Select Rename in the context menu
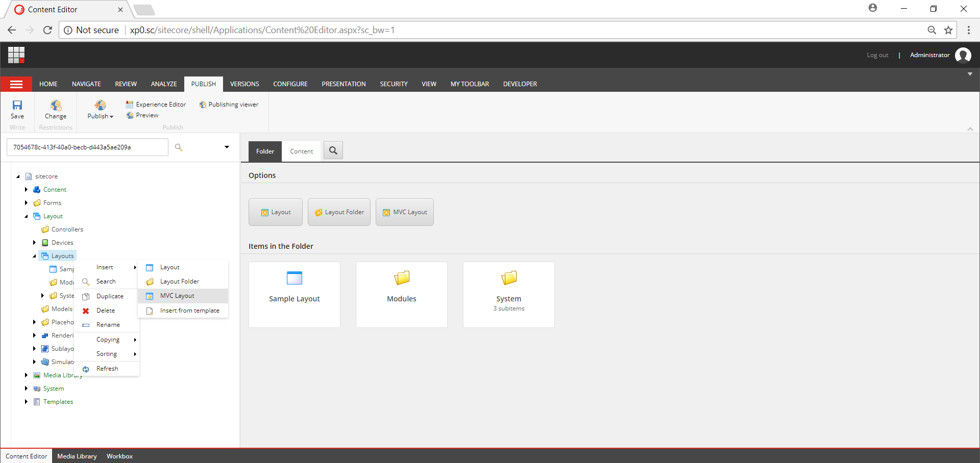The height and width of the screenshot is (463, 980). click(107, 325)
